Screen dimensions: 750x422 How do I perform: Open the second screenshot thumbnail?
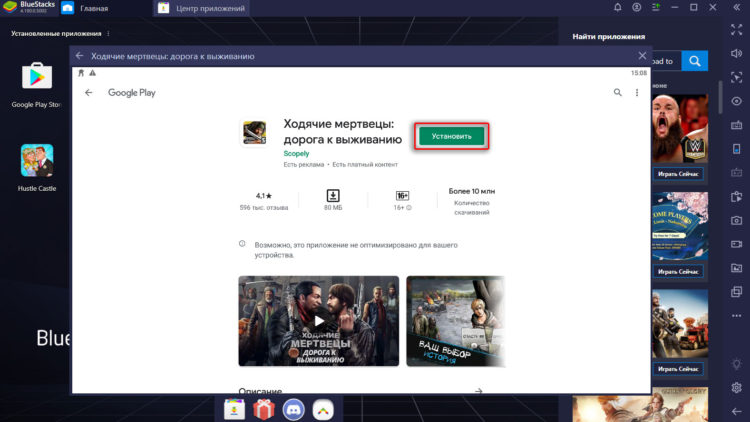(x=455, y=321)
